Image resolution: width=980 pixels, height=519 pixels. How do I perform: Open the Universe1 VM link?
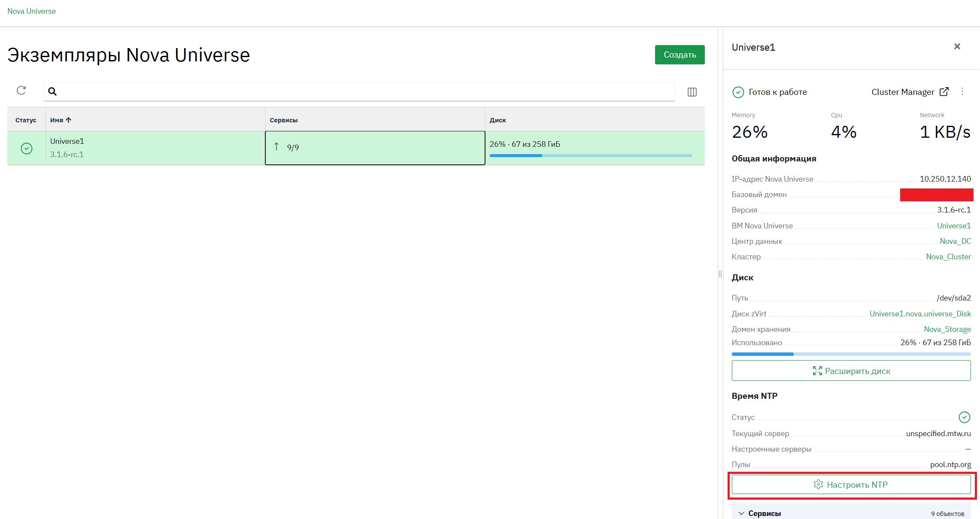[x=953, y=226]
